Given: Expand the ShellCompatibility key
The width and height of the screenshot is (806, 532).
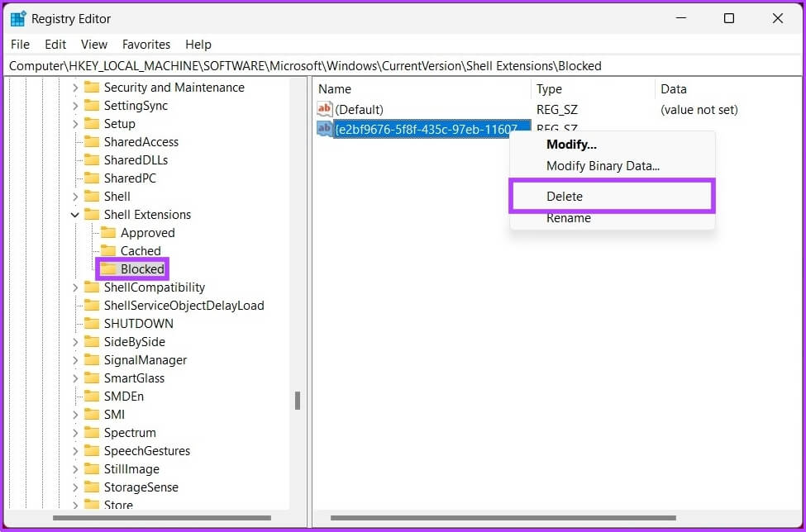Looking at the screenshot, I should [75, 287].
